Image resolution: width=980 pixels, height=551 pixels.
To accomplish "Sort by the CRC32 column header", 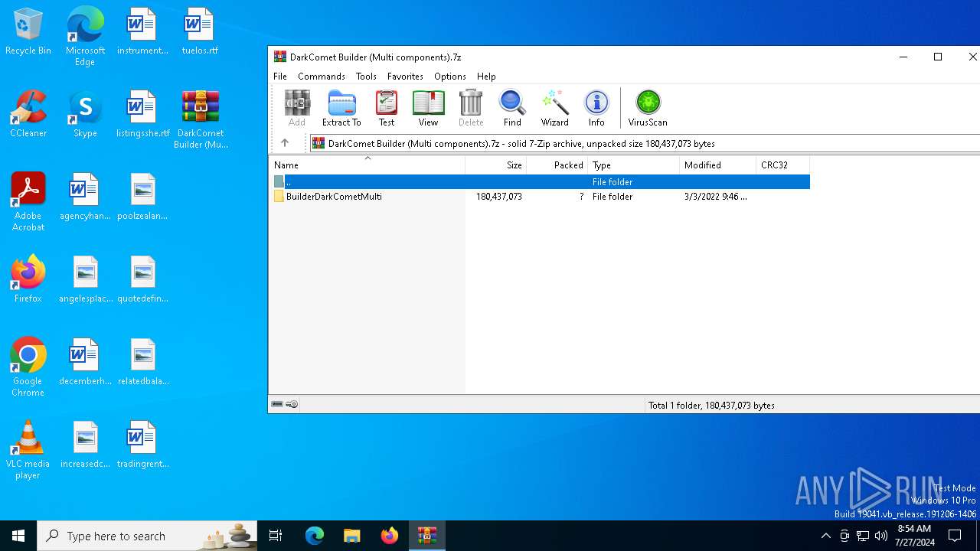I will pos(782,165).
